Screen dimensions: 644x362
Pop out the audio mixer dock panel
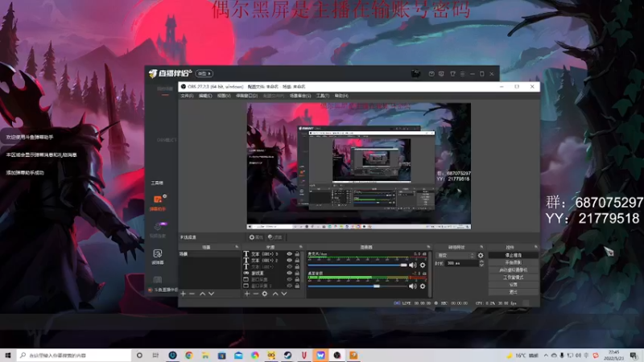coord(428,247)
